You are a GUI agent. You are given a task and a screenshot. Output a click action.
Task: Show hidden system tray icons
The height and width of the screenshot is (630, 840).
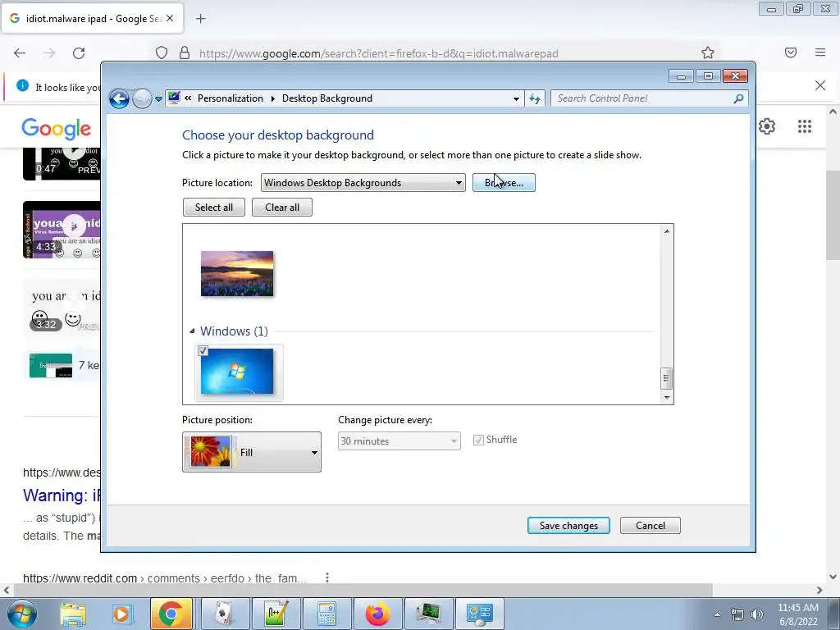717,614
